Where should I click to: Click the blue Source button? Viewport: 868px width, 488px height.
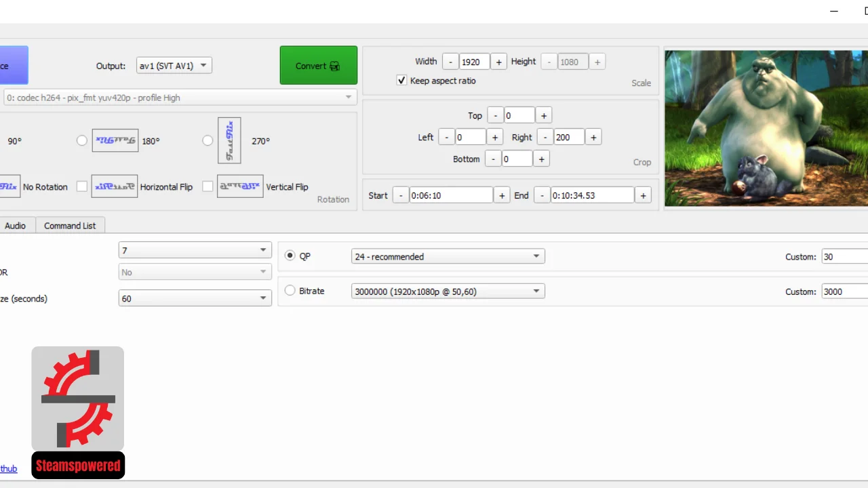pyautogui.click(x=14, y=65)
